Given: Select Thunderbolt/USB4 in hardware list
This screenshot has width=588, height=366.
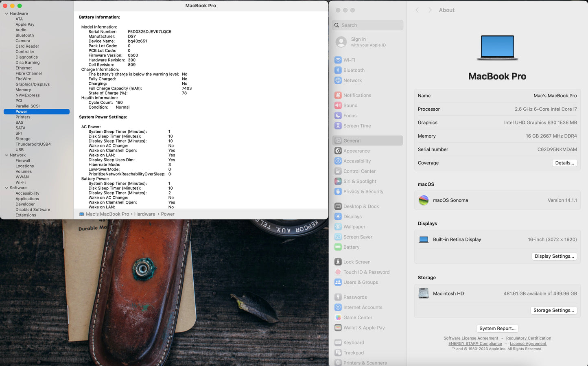Looking at the screenshot, I should 33,144.
